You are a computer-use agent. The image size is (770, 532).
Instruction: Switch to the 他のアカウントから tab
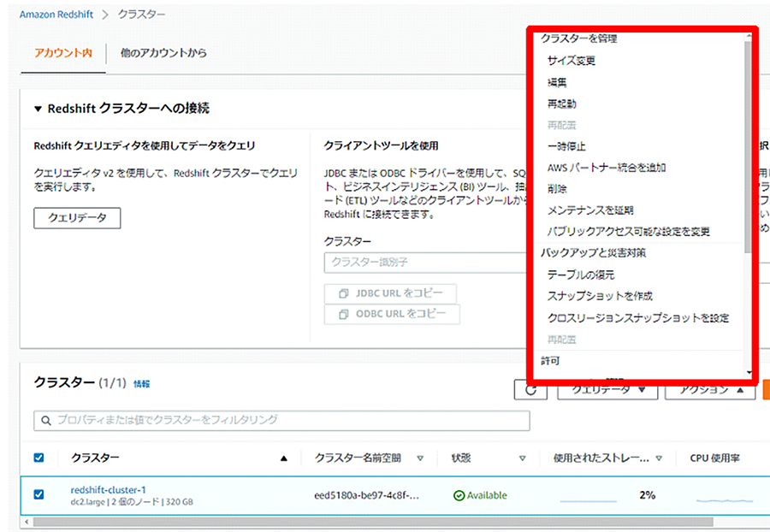click(x=163, y=53)
